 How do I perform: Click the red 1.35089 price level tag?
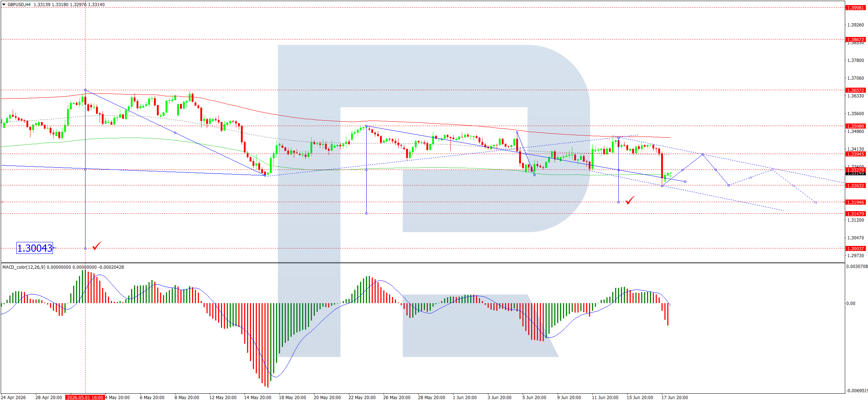click(x=855, y=126)
